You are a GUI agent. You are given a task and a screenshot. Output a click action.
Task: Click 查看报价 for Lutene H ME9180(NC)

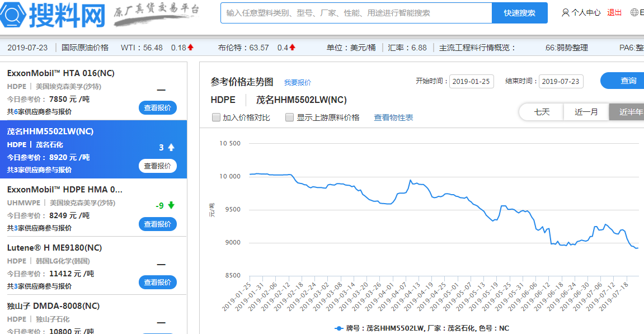(157, 283)
